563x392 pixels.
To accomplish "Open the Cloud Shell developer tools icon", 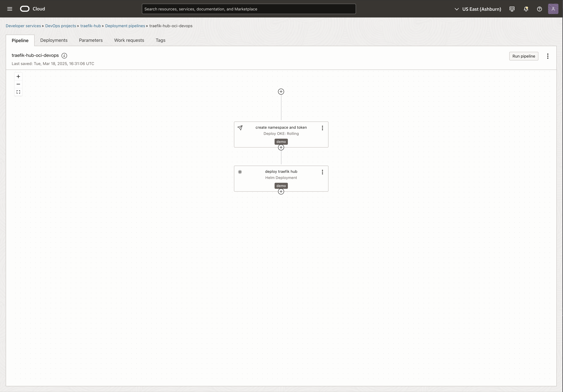I will pos(512,9).
